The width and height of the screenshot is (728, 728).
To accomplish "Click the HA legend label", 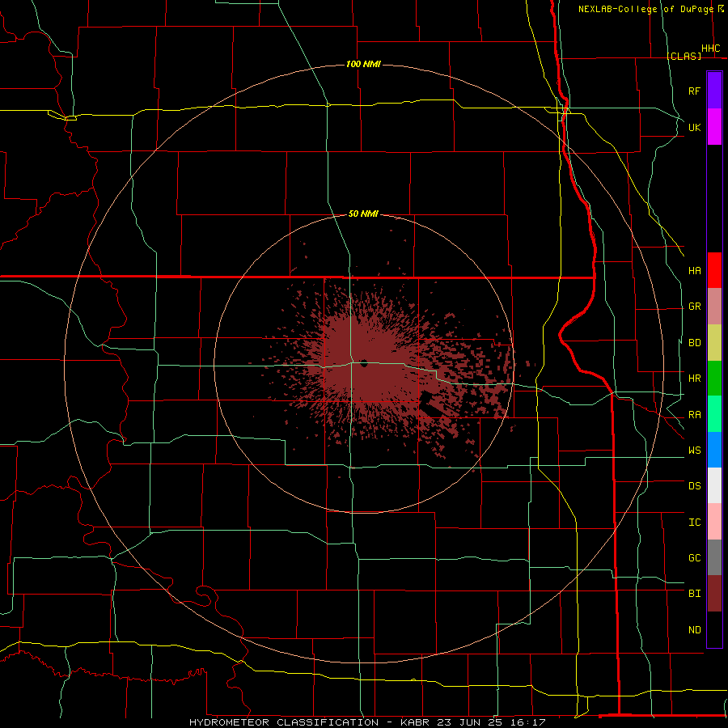I will (x=694, y=270).
